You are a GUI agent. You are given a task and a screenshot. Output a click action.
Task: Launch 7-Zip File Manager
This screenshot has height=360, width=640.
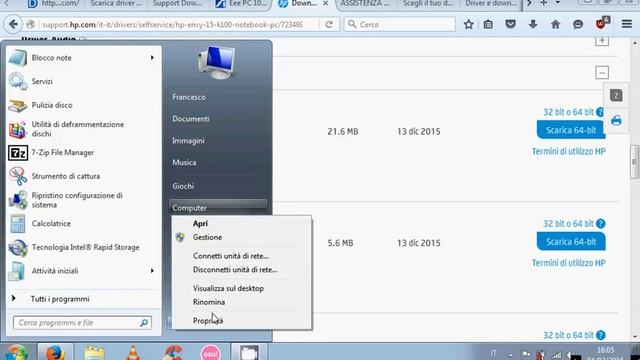[x=84, y=153]
